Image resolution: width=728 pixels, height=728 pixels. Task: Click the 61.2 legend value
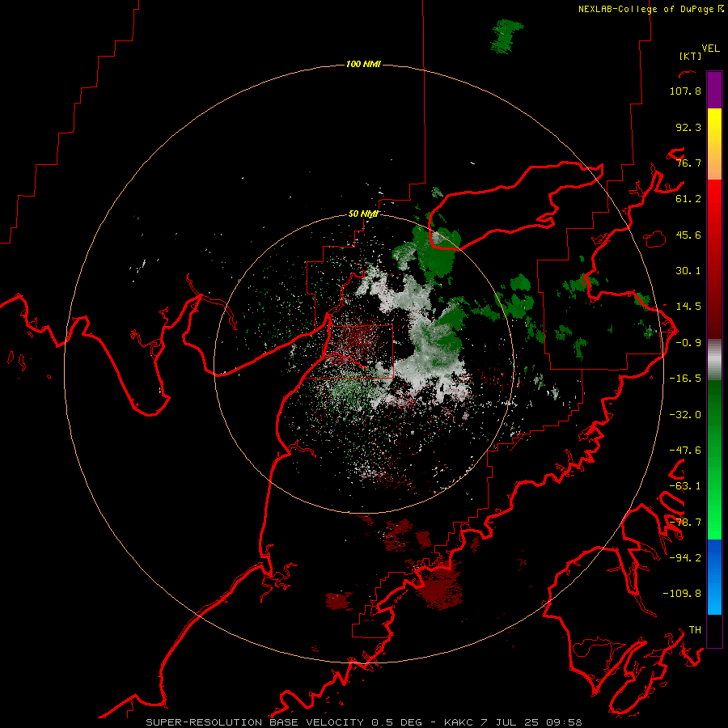pyautogui.click(x=688, y=199)
